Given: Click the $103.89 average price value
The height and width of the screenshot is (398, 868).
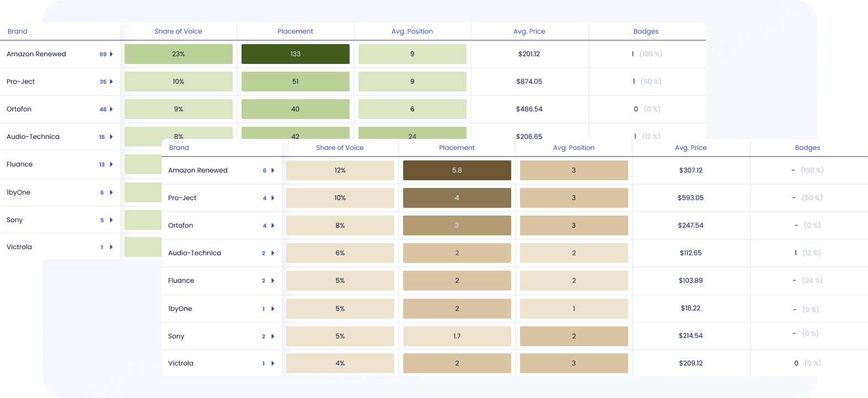Looking at the screenshot, I should pyautogui.click(x=690, y=281).
